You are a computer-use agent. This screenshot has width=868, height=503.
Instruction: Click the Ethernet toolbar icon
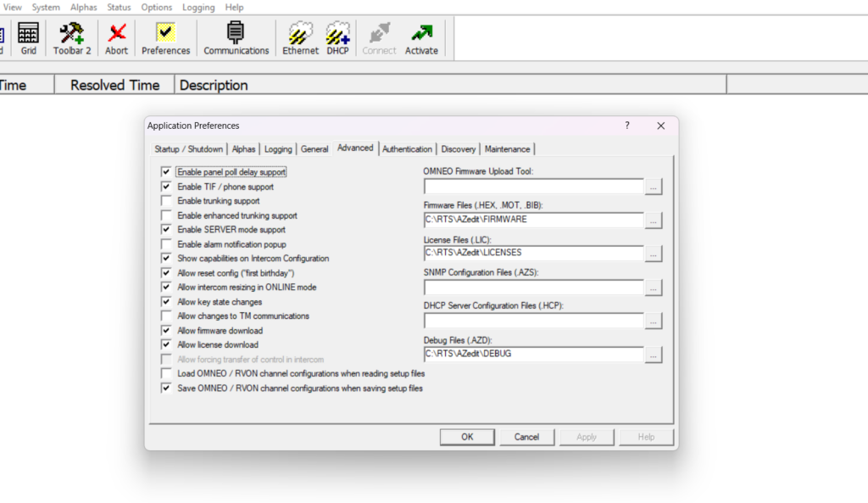[x=300, y=38]
